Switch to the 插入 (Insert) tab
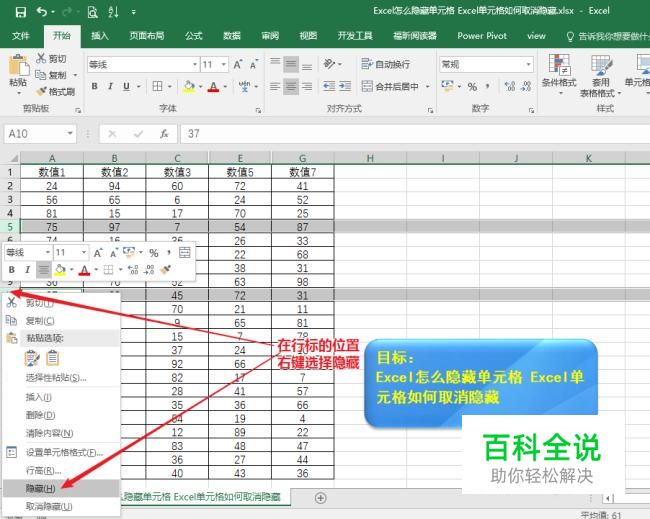 click(100, 36)
